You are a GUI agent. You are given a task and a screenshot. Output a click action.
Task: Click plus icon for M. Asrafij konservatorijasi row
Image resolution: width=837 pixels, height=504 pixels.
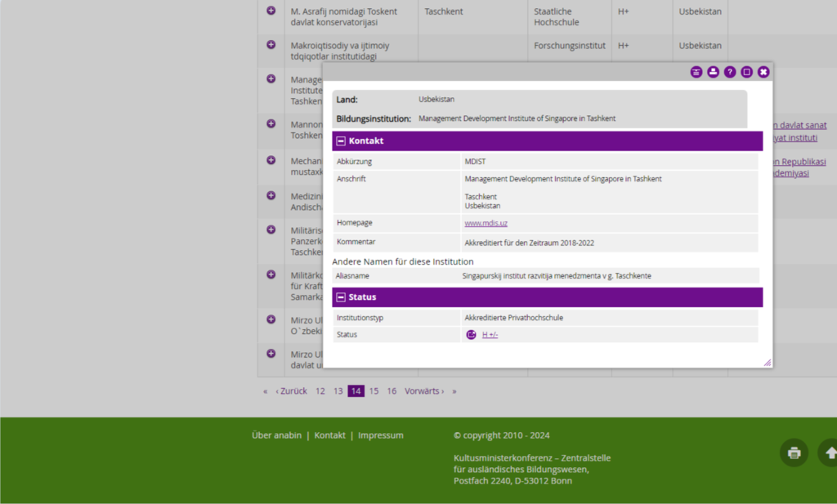pyautogui.click(x=271, y=11)
